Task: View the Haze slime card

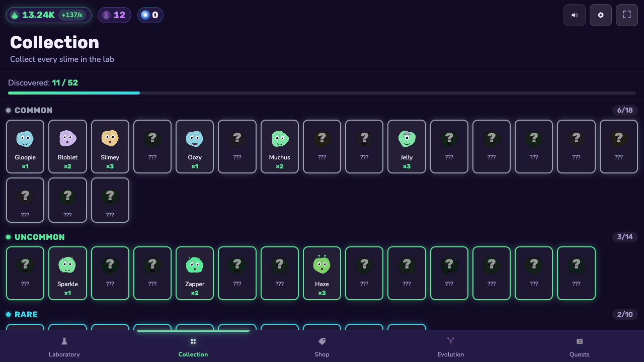Action: click(x=322, y=273)
